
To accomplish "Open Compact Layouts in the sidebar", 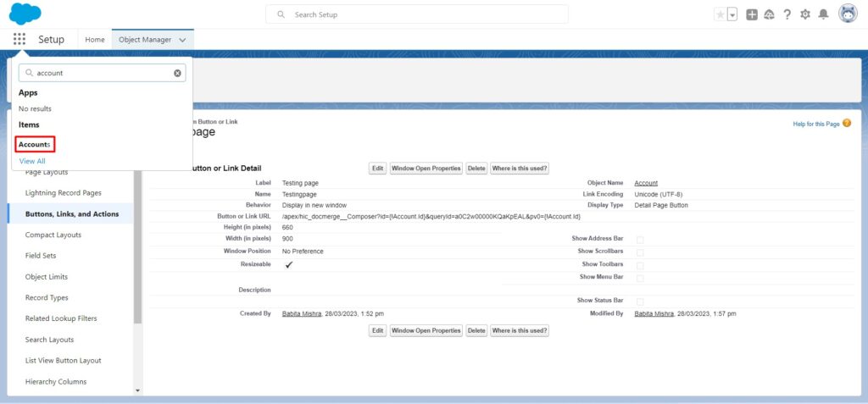I will (53, 235).
